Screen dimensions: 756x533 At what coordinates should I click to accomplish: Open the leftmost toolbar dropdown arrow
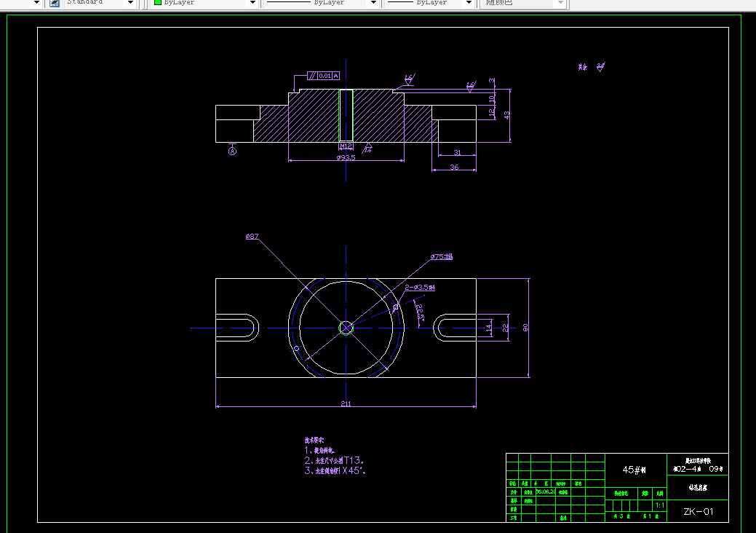tap(36, 3)
